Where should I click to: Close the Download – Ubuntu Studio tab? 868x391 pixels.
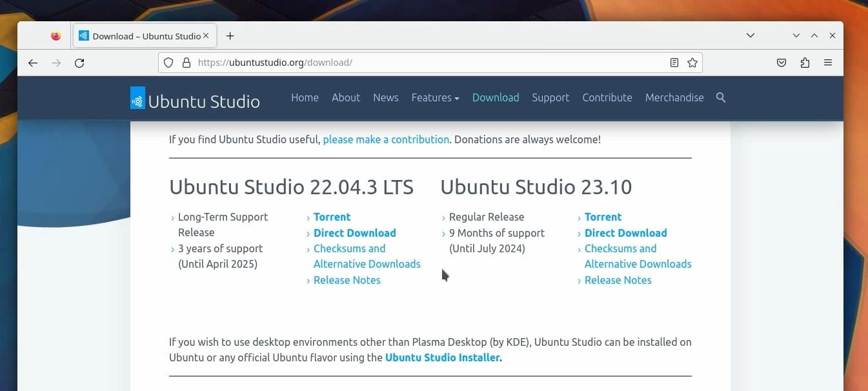(x=206, y=36)
